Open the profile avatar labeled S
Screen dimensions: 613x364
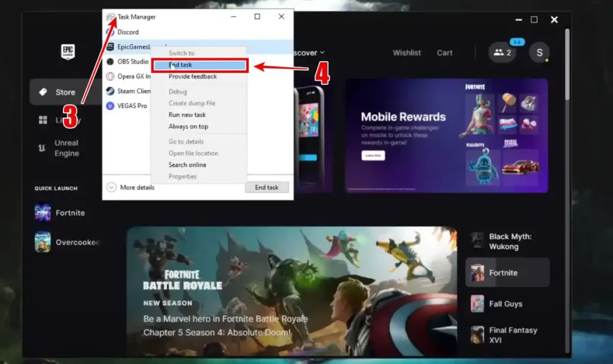pos(539,53)
